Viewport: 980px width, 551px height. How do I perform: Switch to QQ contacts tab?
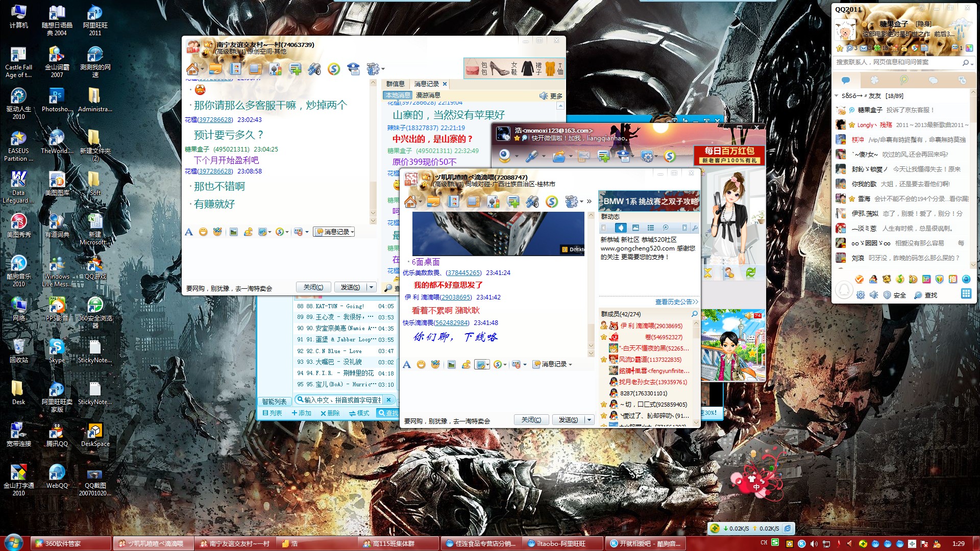[x=846, y=81]
